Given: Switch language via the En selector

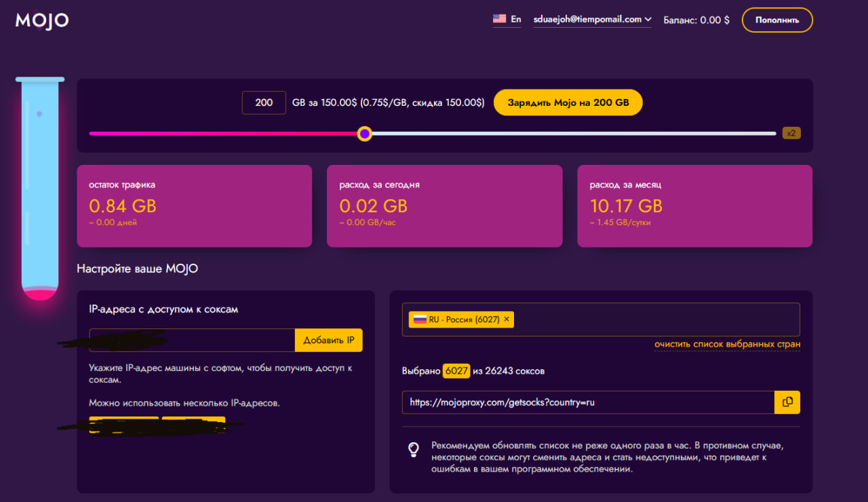Looking at the screenshot, I should (507, 20).
